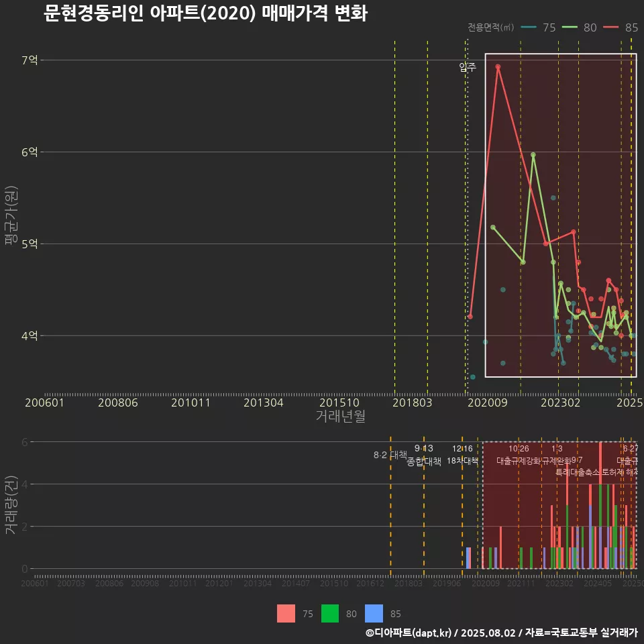Click the 12·16 18차대책 policy annotation

462,455
